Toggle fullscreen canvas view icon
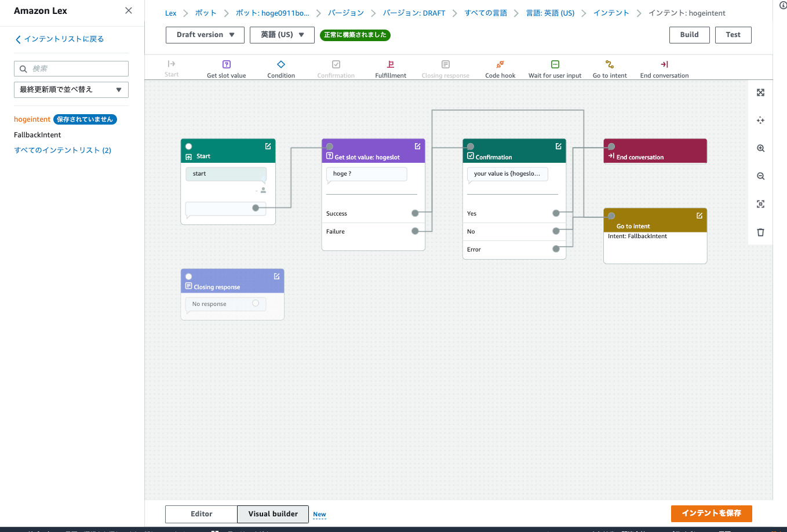Image resolution: width=787 pixels, height=532 pixels. tap(761, 93)
